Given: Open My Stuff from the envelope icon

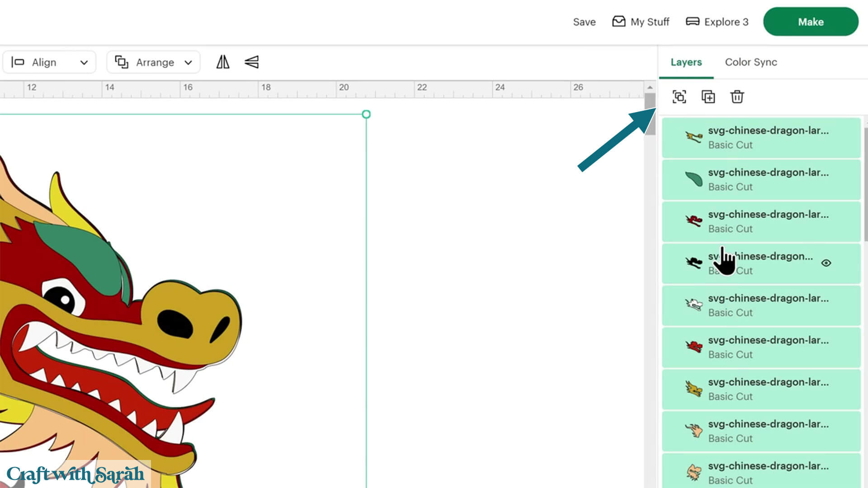Looking at the screenshot, I should point(618,22).
